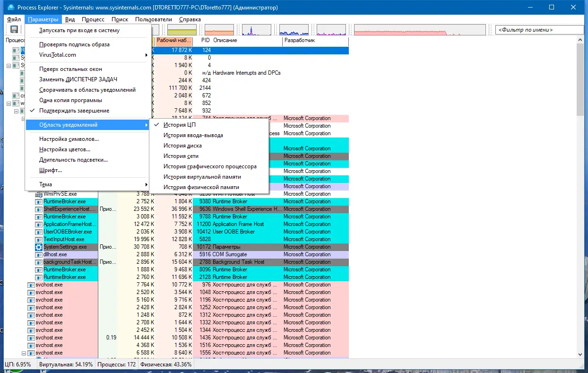Click the icon of svchost.exe PID 976

[x=31, y=285]
